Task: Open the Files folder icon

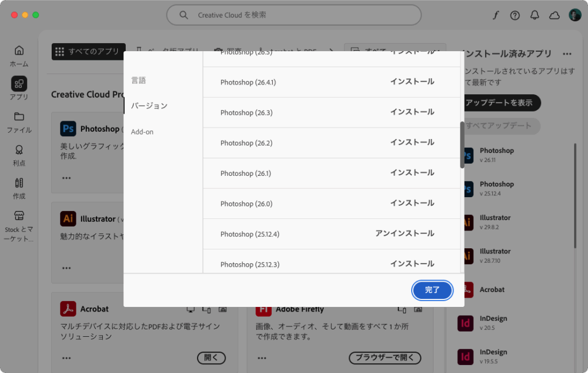Action: (x=19, y=117)
